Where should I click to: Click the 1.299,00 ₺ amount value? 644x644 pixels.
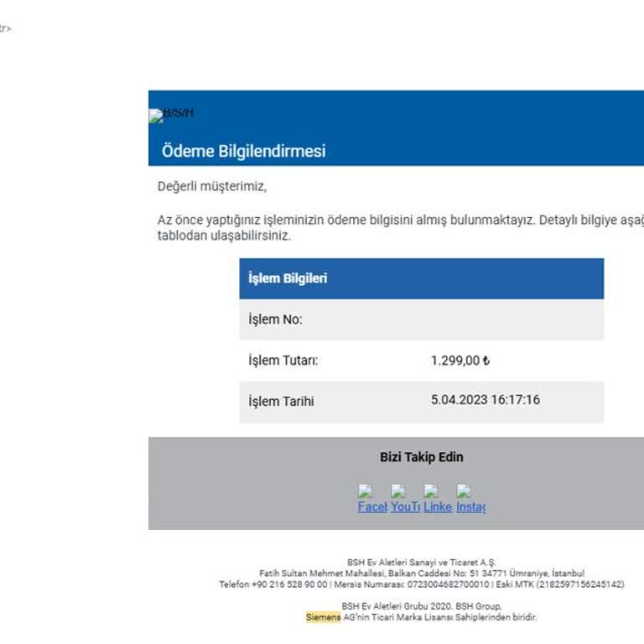coord(460,361)
